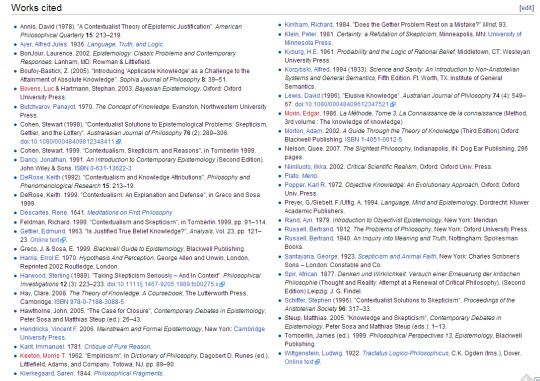Click ISBN 978-0-7188-3088-5 link
Viewport: 540px width, 381px height.
(89, 302)
